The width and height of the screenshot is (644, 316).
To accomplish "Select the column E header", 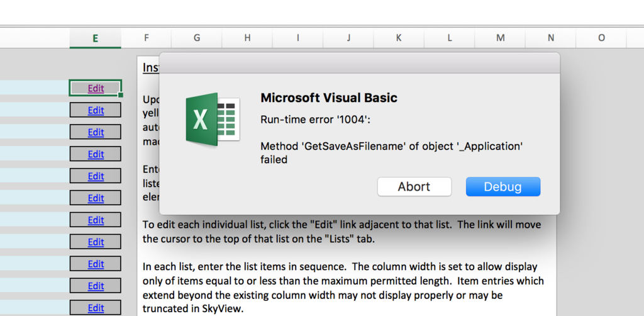I will click(x=95, y=38).
